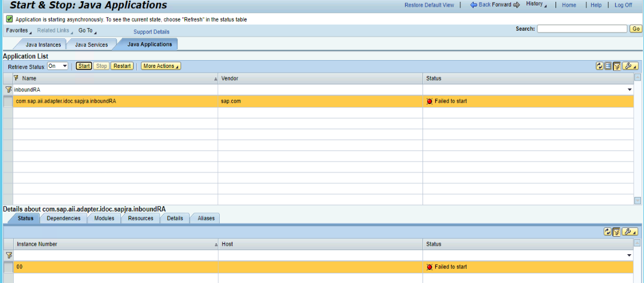Viewport: 644px width, 283px height.
Task: Click 'Failed to start' text in application row
Action: point(451,102)
